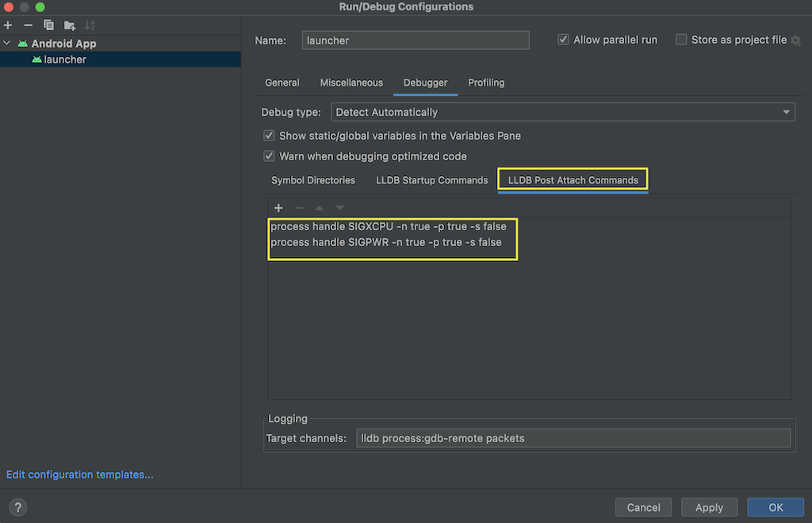This screenshot has height=523, width=812.
Task: Switch to the General tab
Action: pos(282,83)
